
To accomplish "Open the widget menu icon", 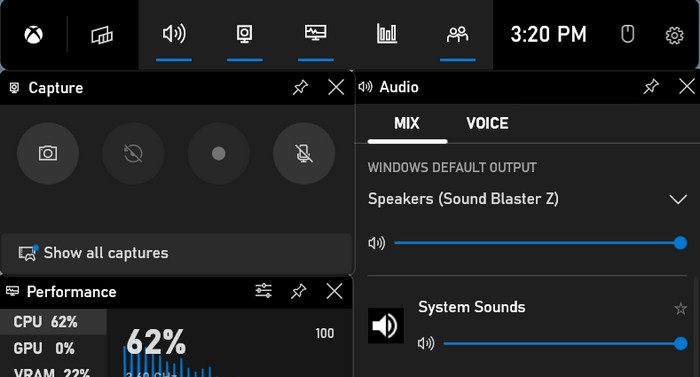I will pos(102,35).
